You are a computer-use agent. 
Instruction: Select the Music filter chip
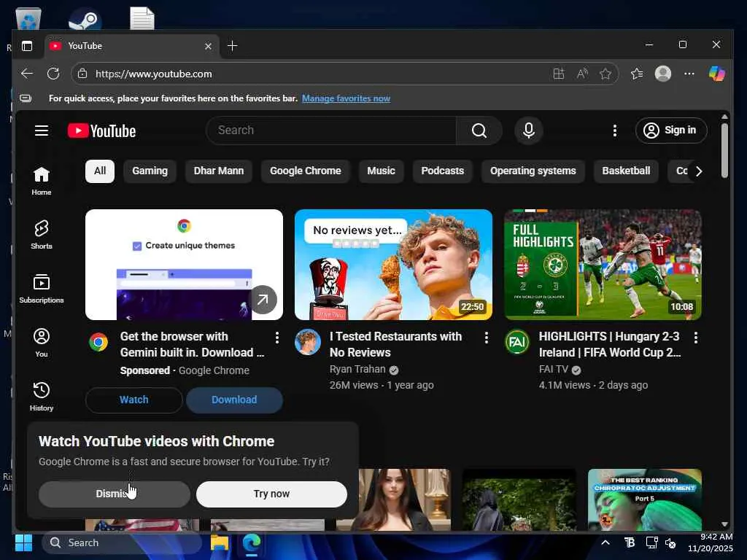click(x=381, y=171)
